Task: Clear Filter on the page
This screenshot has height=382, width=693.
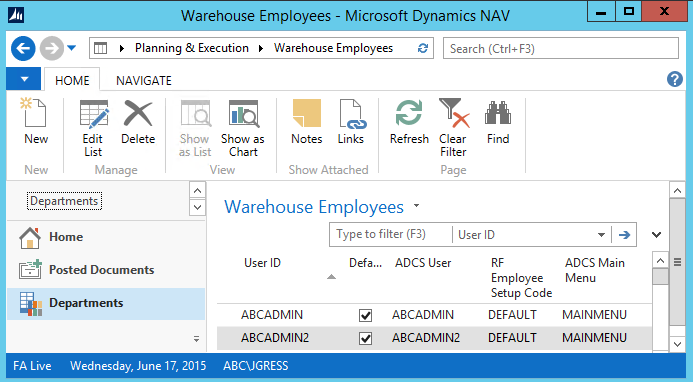Action: [x=453, y=128]
